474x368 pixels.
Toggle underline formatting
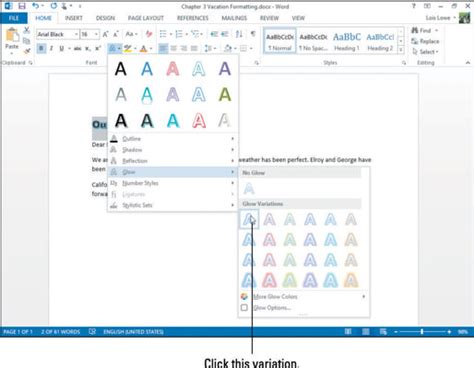61,49
